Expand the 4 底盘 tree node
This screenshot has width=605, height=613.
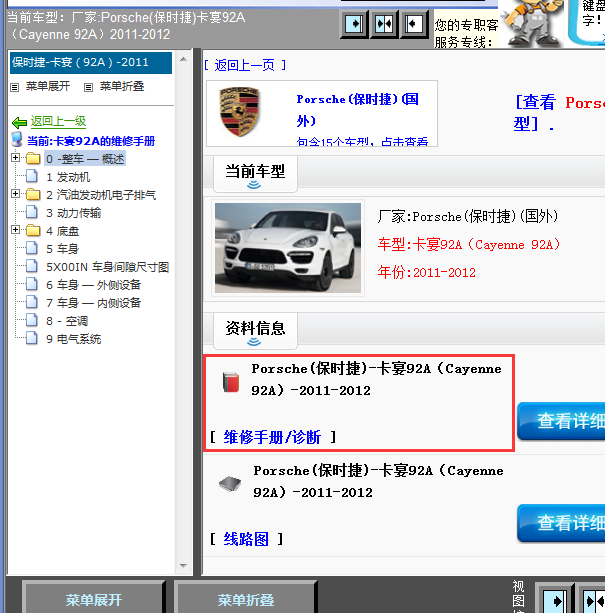[15, 229]
